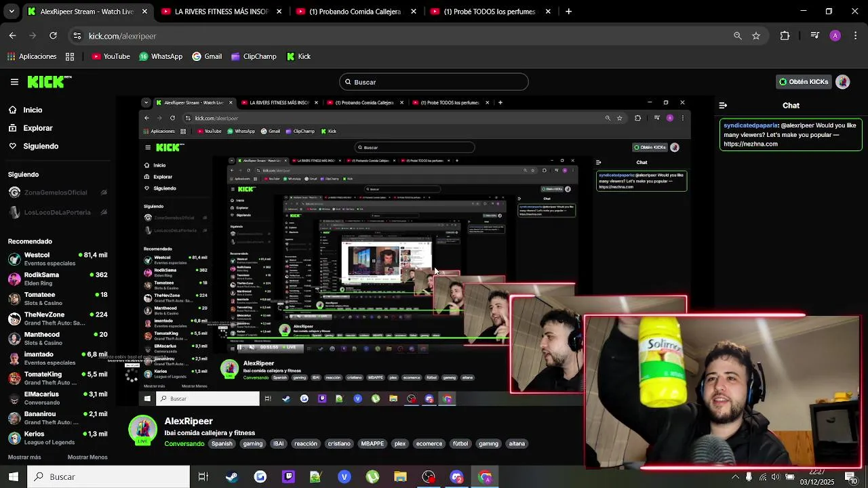Open the LosLocoDeLaPorteria followed channel

(58, 213)
